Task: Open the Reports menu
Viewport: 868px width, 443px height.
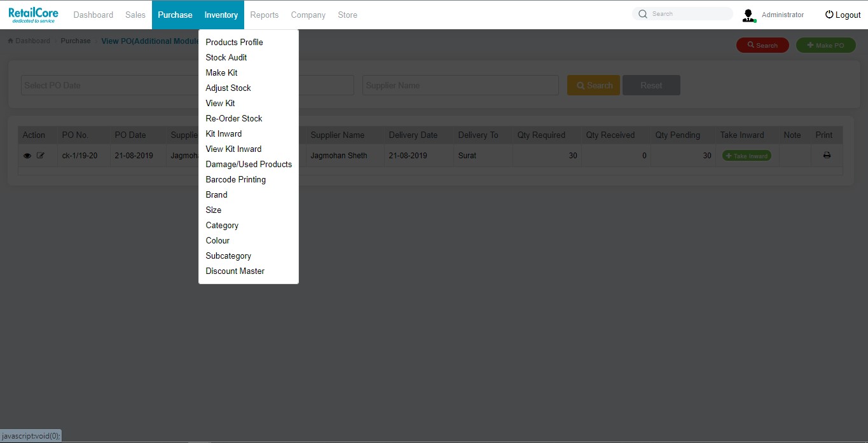Action: [265, 15]
